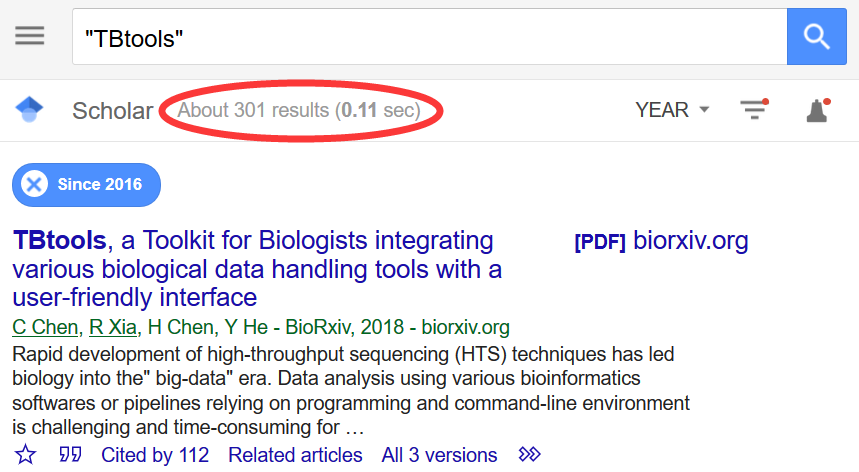Open the hamburger menu

coord(30,36)
